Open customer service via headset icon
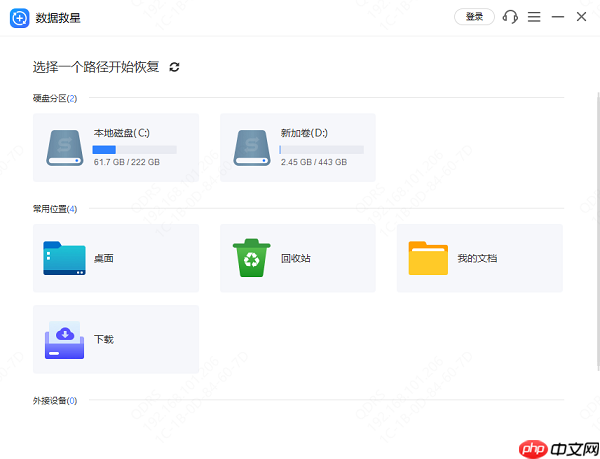Viewport: 600px width, 459px height. click(511, 17)
